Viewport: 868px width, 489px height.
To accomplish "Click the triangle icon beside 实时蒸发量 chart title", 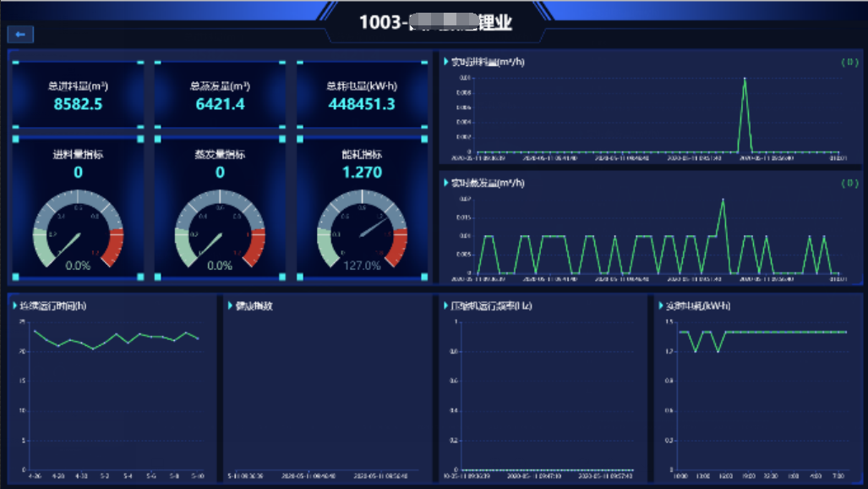I will tap(445, 182).
